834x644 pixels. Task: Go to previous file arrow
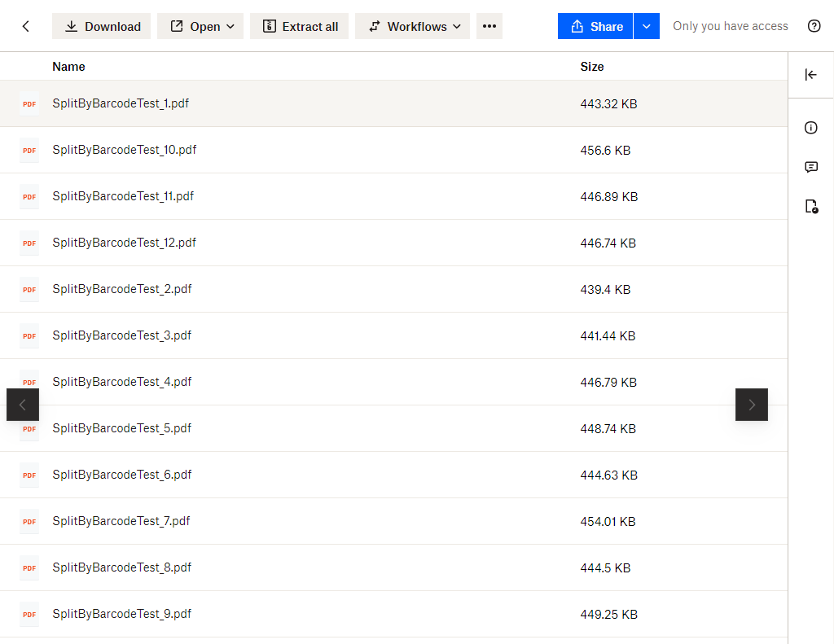(x=23, y=405)
